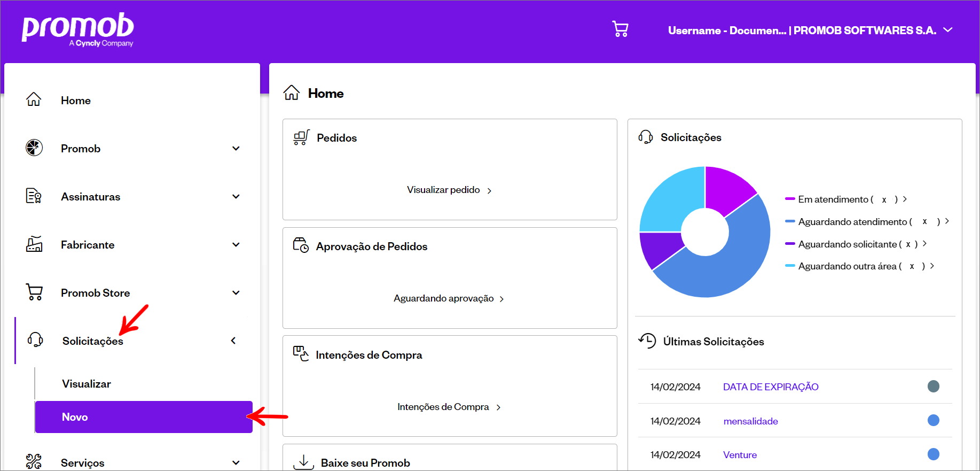Click the Solicitações headset icon in sidebar
The image size is (980, 471).
[x=35, y=339]
